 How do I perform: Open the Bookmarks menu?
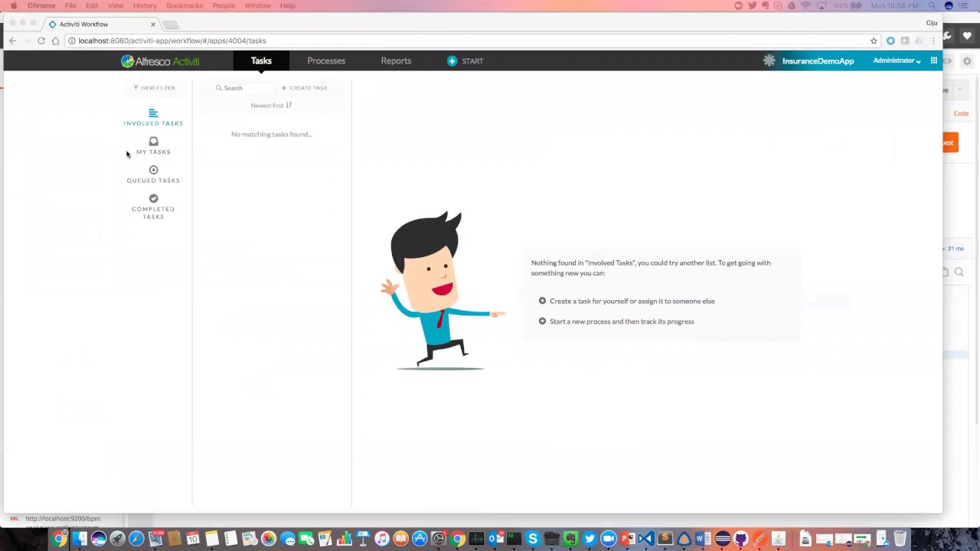(185, 5)
